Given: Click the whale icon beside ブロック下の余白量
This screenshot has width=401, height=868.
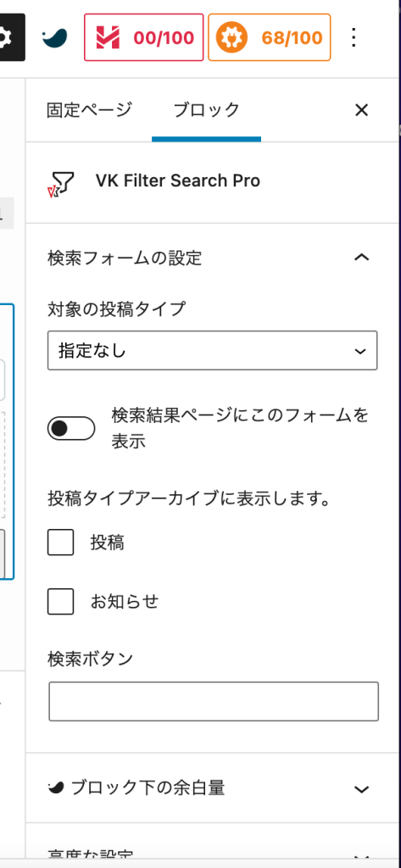Looking at the screenshot, I should click(57, 787).
